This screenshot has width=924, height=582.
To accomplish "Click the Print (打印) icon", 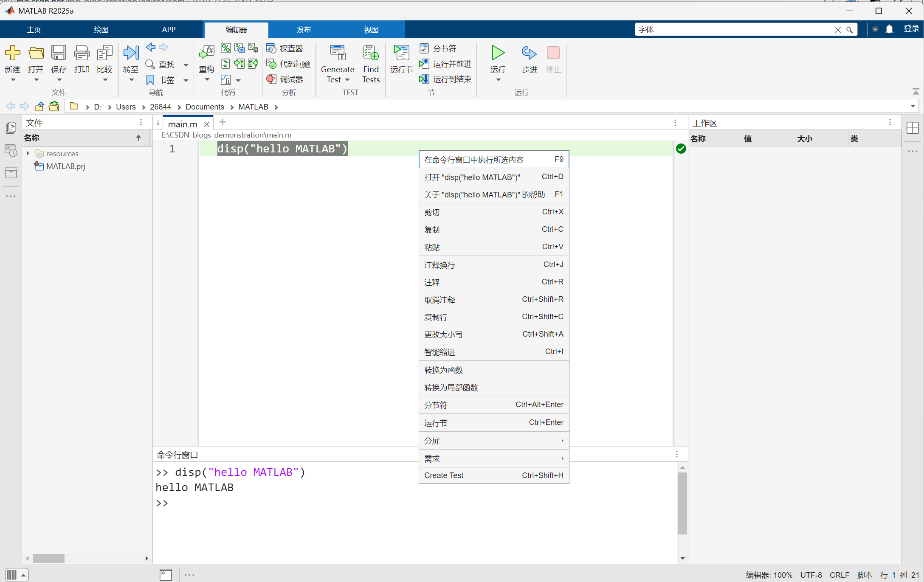I will coord(82,53).
